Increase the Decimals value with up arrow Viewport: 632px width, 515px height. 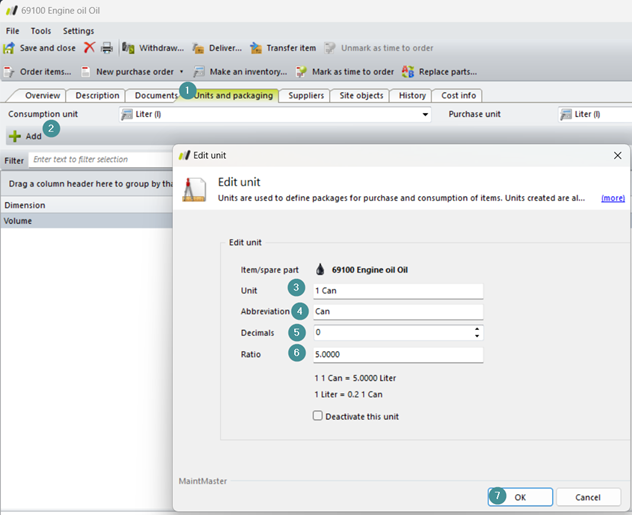(477, 328)
